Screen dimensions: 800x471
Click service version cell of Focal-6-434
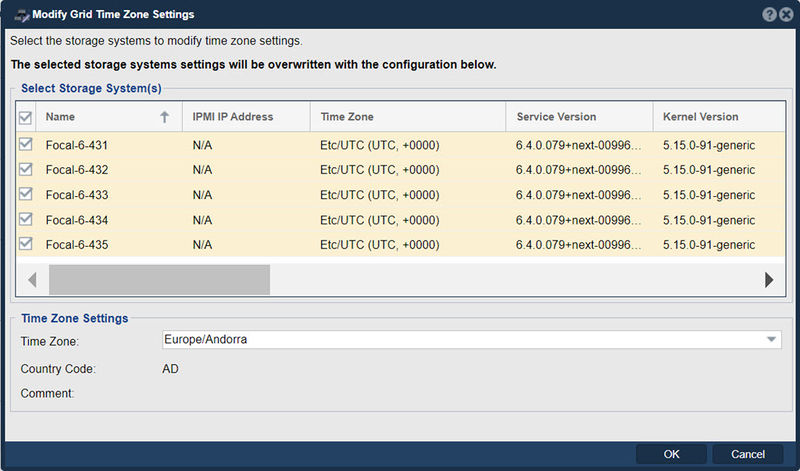click(x=578, y=220)
